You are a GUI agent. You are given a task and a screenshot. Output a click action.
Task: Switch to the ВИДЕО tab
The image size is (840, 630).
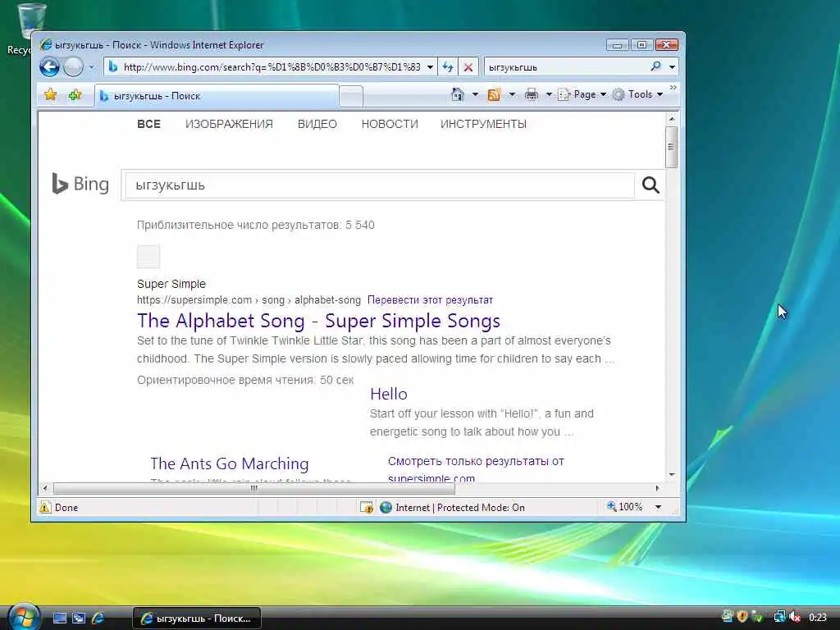pyautogui.click(x=317, y=125)
